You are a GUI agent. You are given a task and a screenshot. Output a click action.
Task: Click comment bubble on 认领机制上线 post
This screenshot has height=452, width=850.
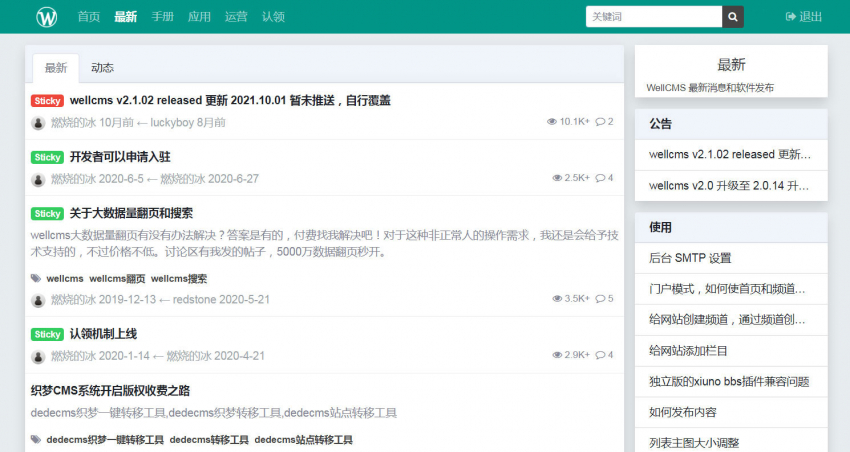click(600, 355)
